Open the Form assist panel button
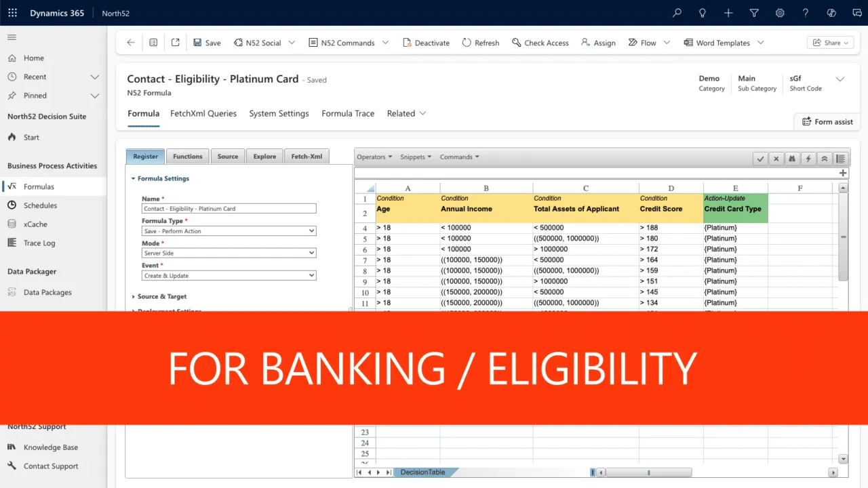The width and height of the screenshot is (868, 488). click(827, 121)
